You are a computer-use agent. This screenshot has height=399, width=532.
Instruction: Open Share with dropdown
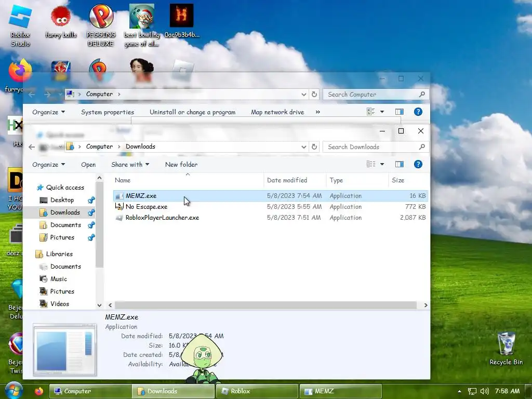[130, 165]
